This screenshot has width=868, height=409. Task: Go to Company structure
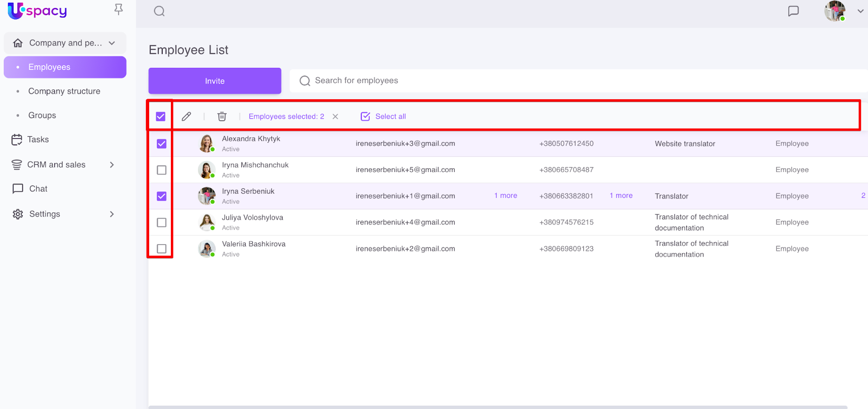click(64, 91)
